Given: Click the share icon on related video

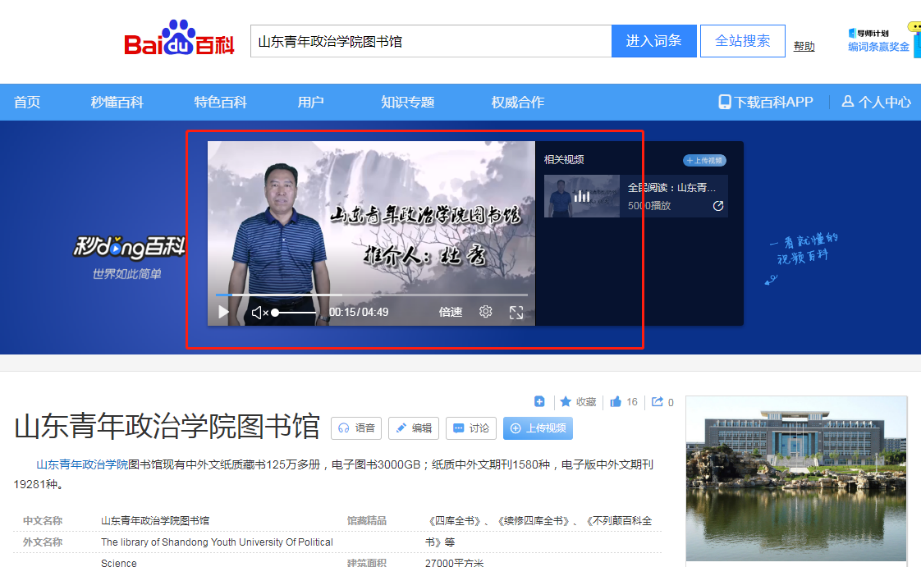Looking at the screenshot, I should pos(717,206).
